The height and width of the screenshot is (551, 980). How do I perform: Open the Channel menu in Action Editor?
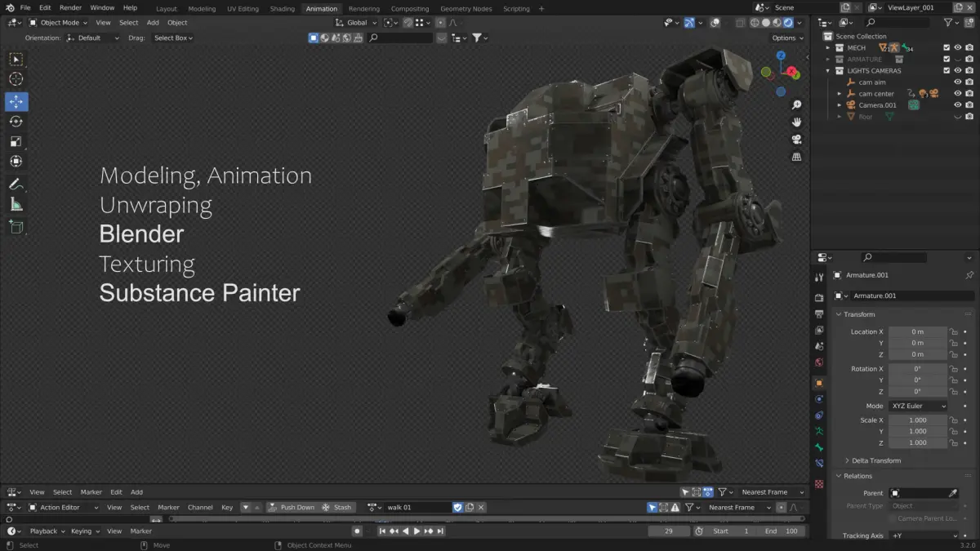pos(200,507)
